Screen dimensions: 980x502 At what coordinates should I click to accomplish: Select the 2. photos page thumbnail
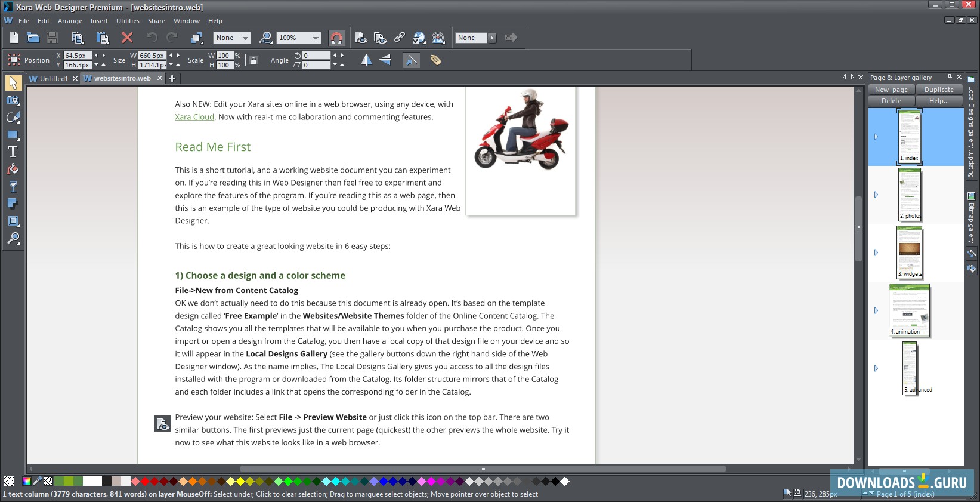click(x=910, y=195)
